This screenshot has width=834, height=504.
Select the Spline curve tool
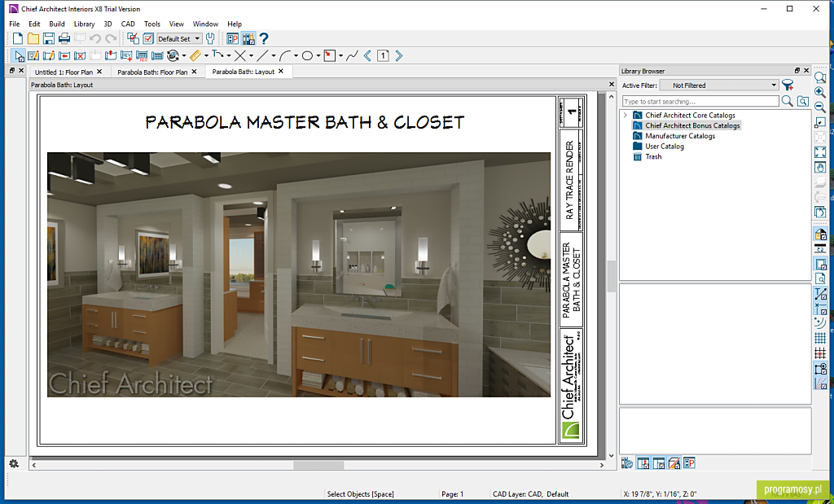(352, 55)
